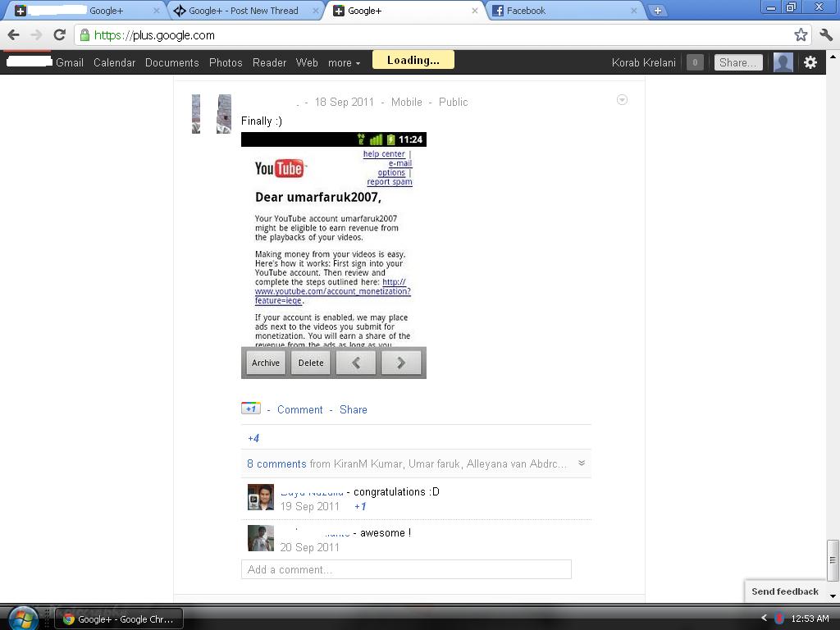Click the page scrollbar down arrow
840x630 pixels.
tap(833, 596)
